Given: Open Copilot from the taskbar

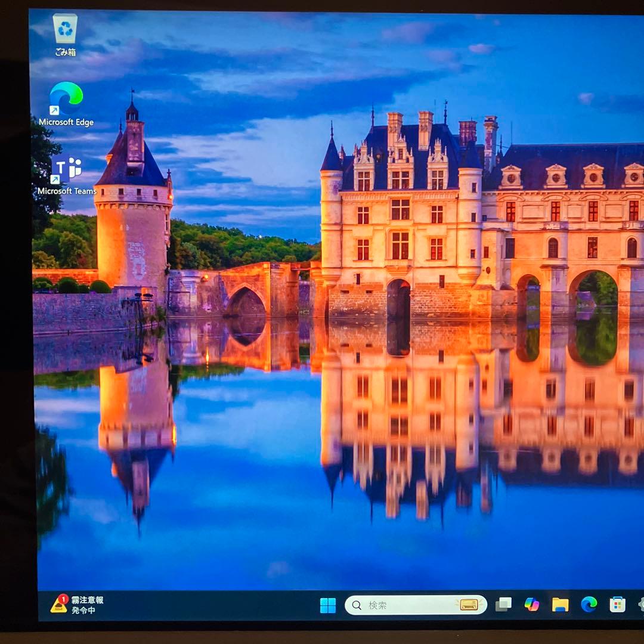Looking at the screenshot, I should tap(532, 605).
